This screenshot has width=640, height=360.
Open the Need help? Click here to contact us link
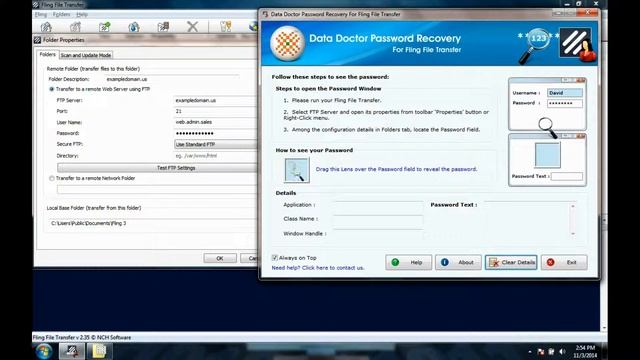(318, 268)
